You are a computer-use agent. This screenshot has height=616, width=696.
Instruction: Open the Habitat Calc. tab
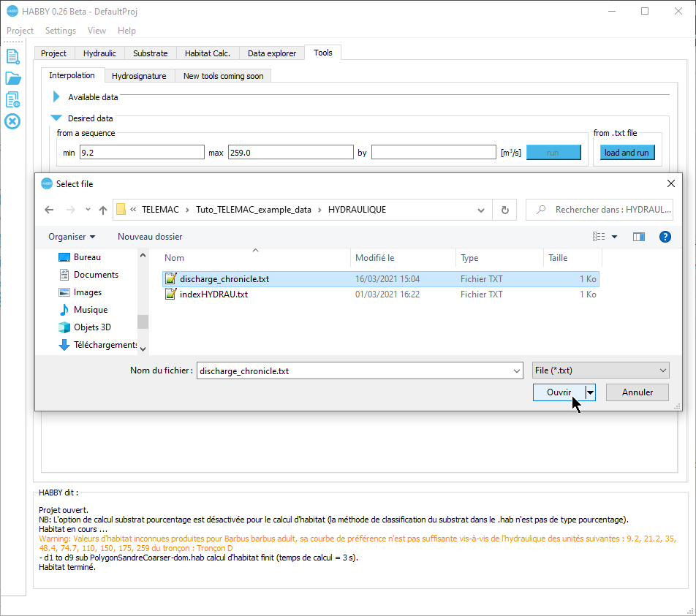click(208, 53)
